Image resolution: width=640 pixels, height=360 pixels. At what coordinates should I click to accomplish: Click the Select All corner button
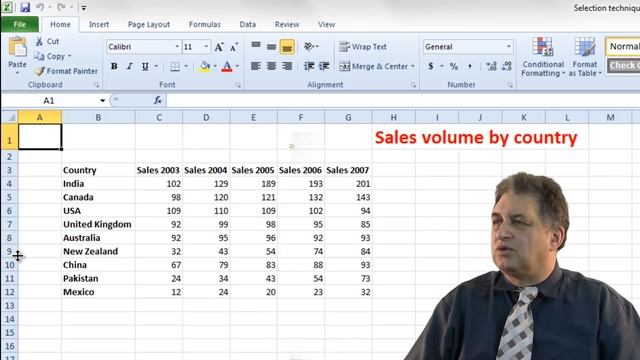[x=9, y=117]
